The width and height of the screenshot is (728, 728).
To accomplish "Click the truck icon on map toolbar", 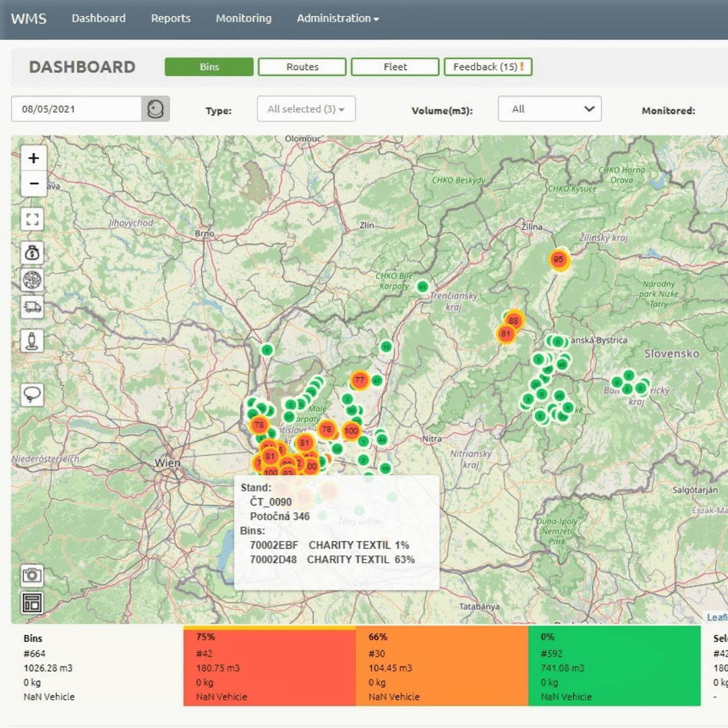I will (32, 307).
